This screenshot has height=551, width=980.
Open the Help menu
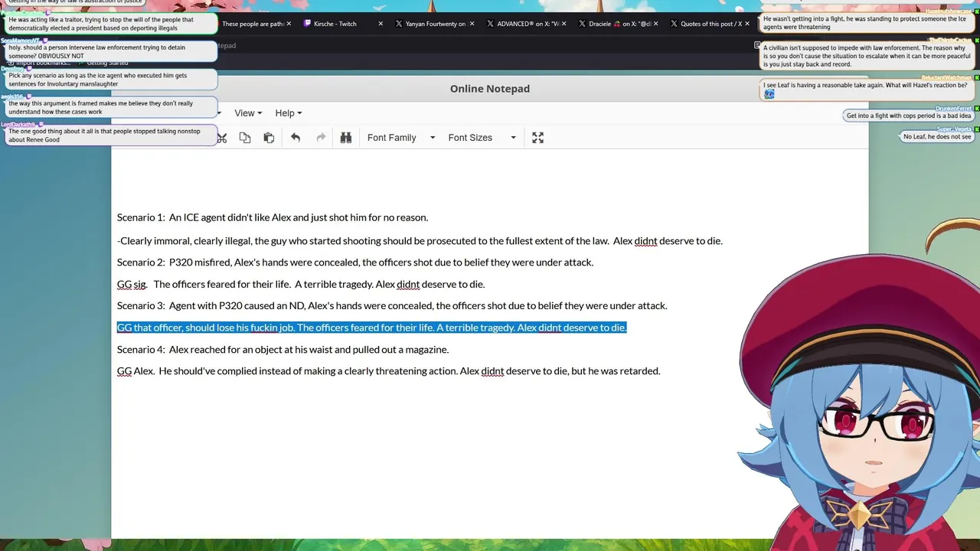(x=288, y=113)
